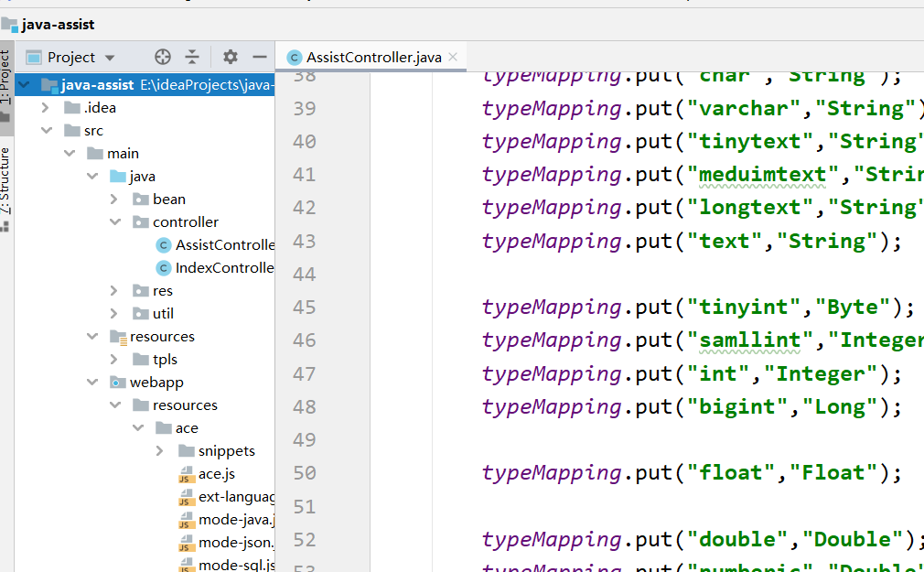Click the java source root folder icon

tap(118, 176)
